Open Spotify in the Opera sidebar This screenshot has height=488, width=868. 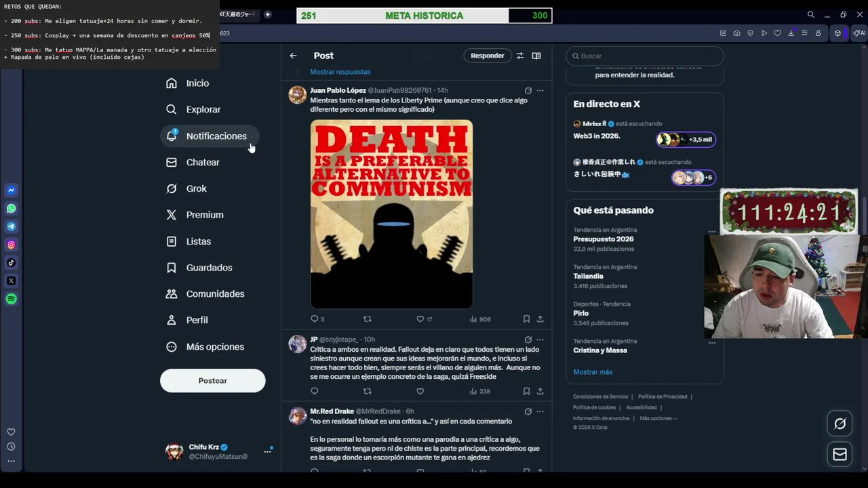(11, 299)
